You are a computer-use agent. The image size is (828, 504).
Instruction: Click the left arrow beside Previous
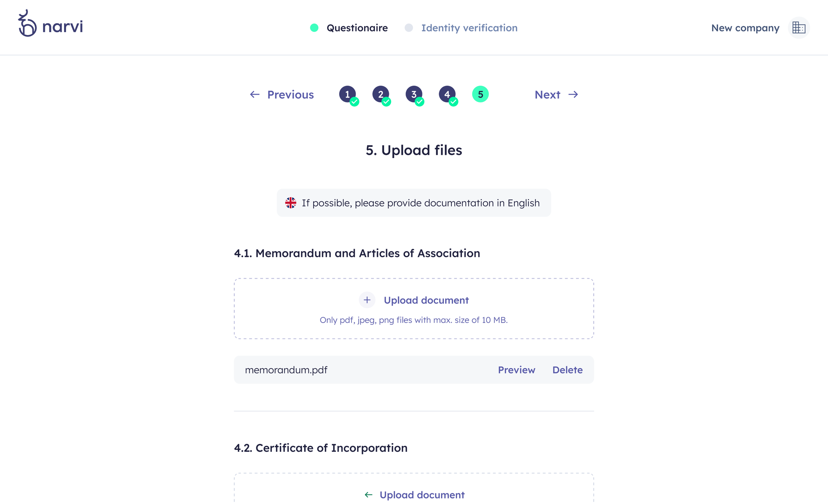coord(255,95)
